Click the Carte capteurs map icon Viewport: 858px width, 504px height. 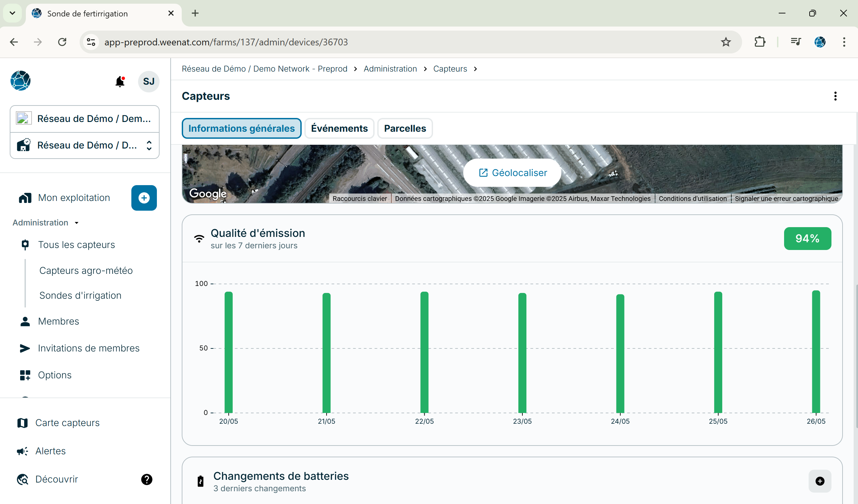click(x=23, y=423)
